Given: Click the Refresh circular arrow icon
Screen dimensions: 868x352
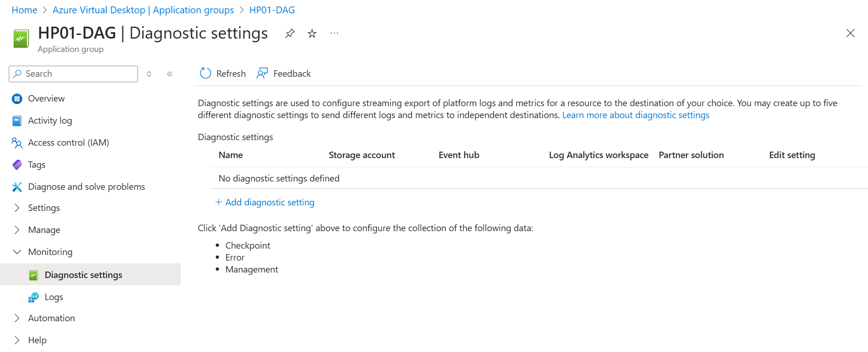Looking at the screenshot, I should coord(206,74).
